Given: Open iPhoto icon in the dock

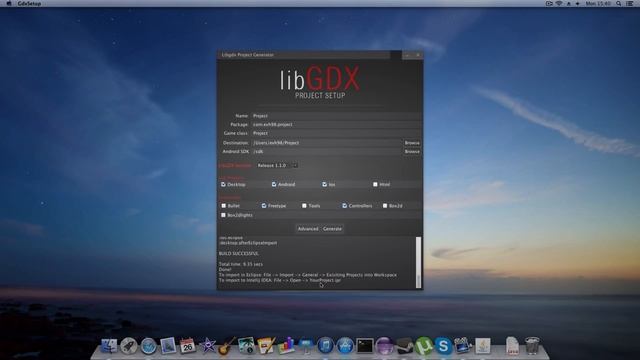Looking at the screenshot, I should pyautogui.click(x=247, y=345).
